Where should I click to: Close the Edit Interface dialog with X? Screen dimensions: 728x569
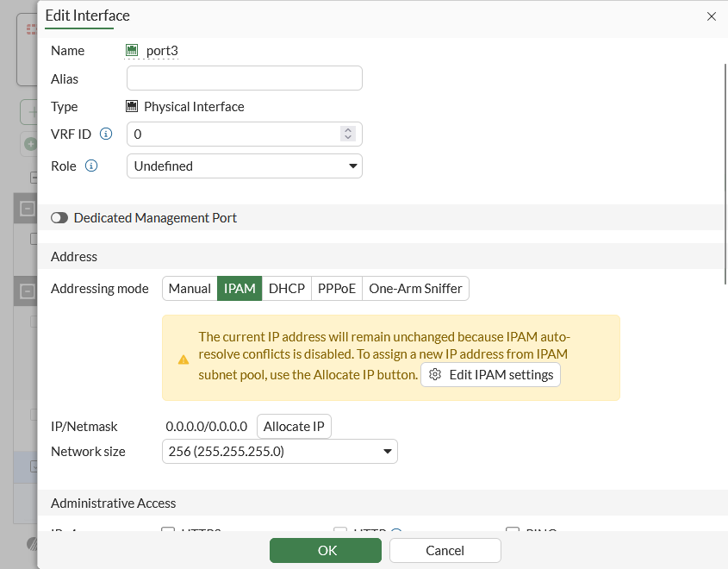(x=712, y=16)
